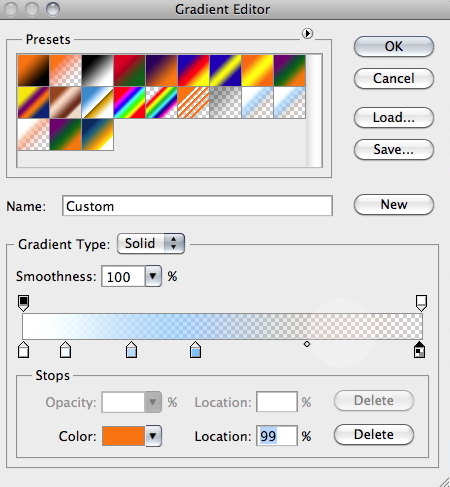450x487 pixels.
Task: Select the light blue color stop
Action: click(x=132, y=349)
